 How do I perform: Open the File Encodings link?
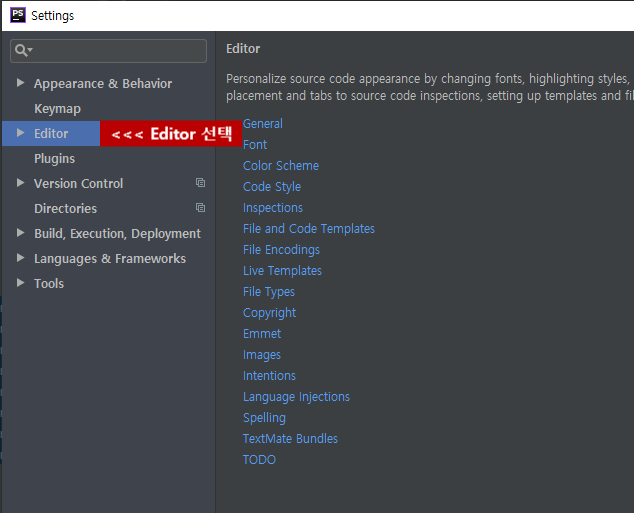[x=281, y=250]
